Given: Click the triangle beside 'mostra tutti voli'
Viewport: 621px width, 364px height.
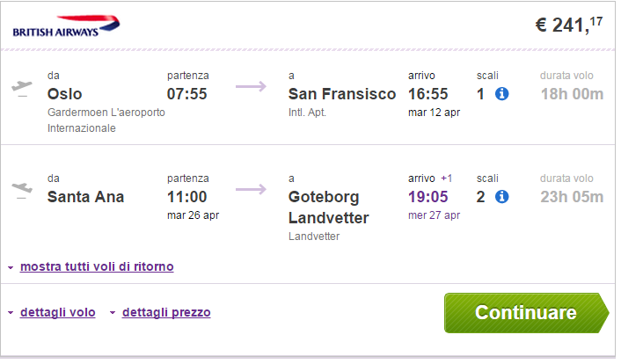Looking at the screenshot, I should click(11, 268).
